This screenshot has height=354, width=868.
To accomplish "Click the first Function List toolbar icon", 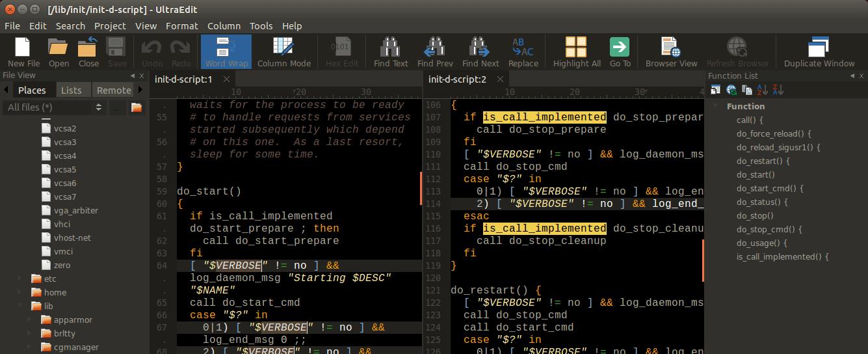I will (x=716, y=90).
